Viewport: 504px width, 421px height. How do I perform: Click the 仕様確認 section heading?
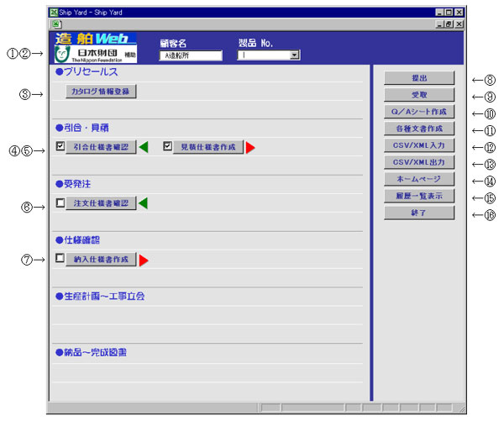pos(77,240)
